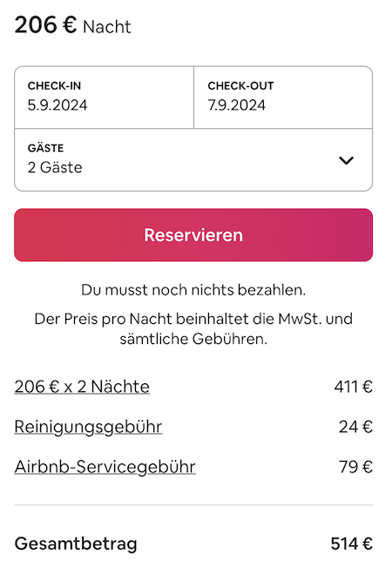Click the Gesamtbetrag total label

pyautogui.click(x=76, y=544)
